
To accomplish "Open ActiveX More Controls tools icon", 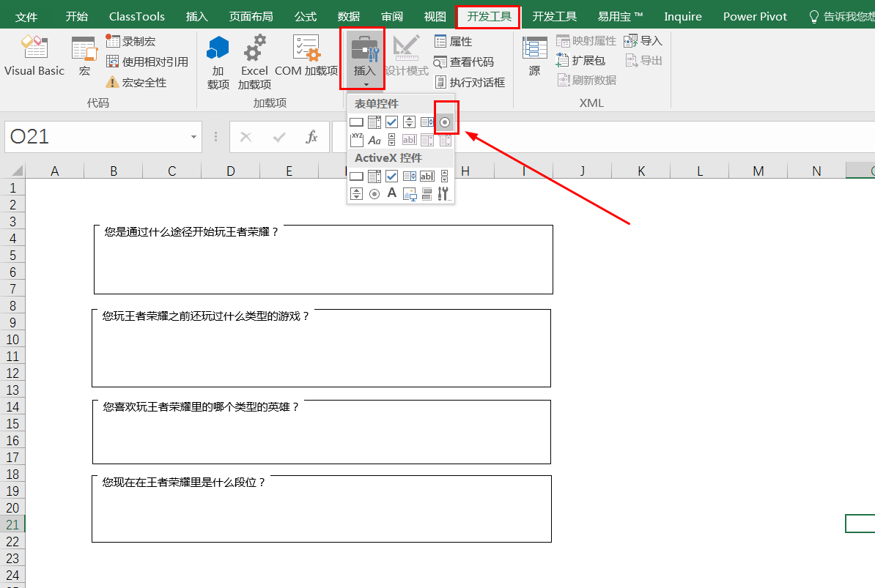I will pos(445,193).
